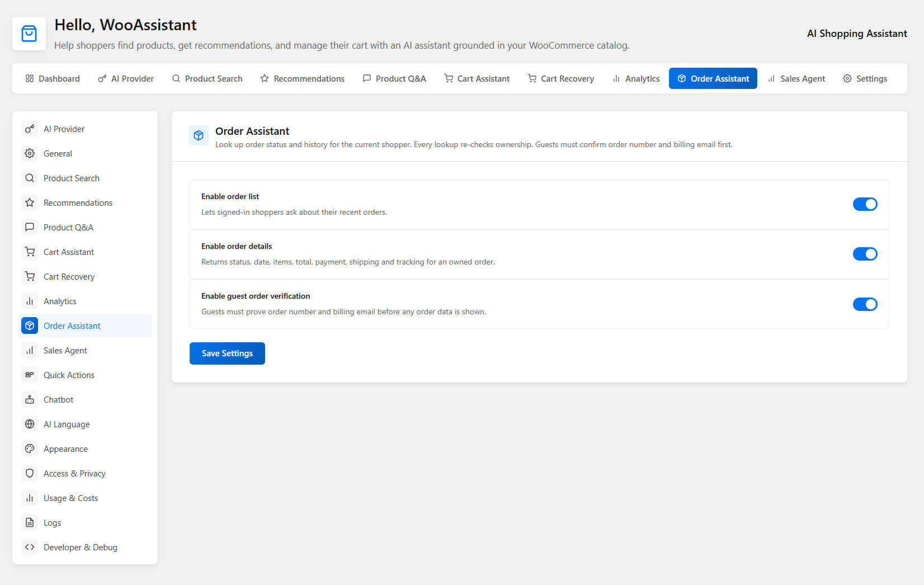Click the bar chart icon beside Analytics in sidebar
This screenshot has width=924, height=585.
(30, 301)
